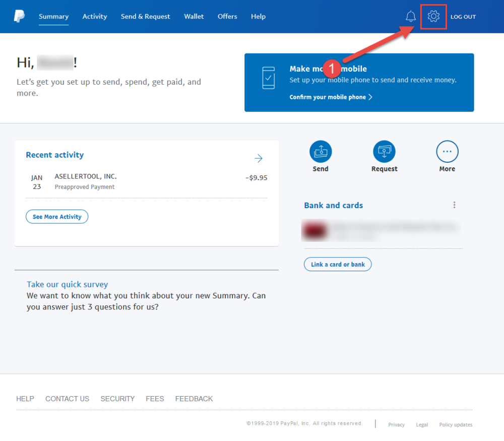Click the Preapproved Payment label
Image resolution: width=504 pixels, height=441 pixels.
point(85,187)
